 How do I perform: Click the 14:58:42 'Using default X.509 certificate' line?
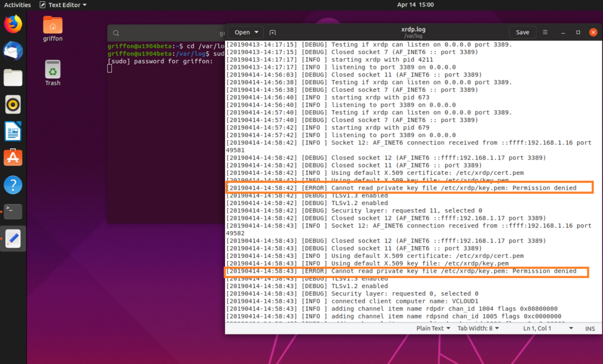coord(375,173)
